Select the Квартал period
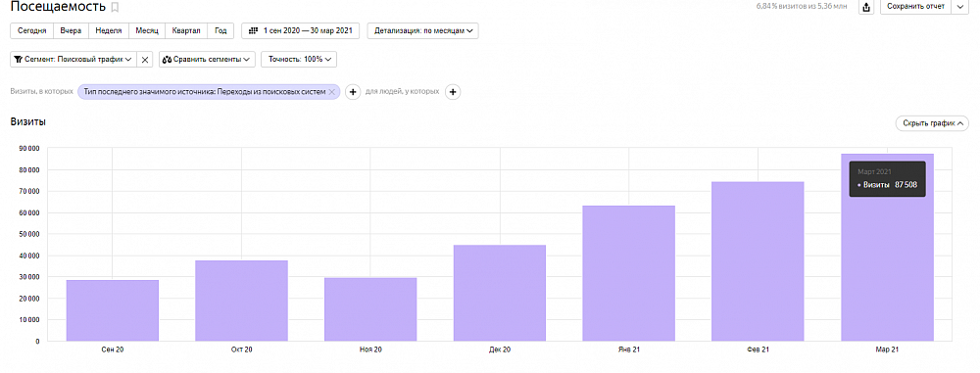The width and height of the screenshot is (980, 373). click(186, 30)
